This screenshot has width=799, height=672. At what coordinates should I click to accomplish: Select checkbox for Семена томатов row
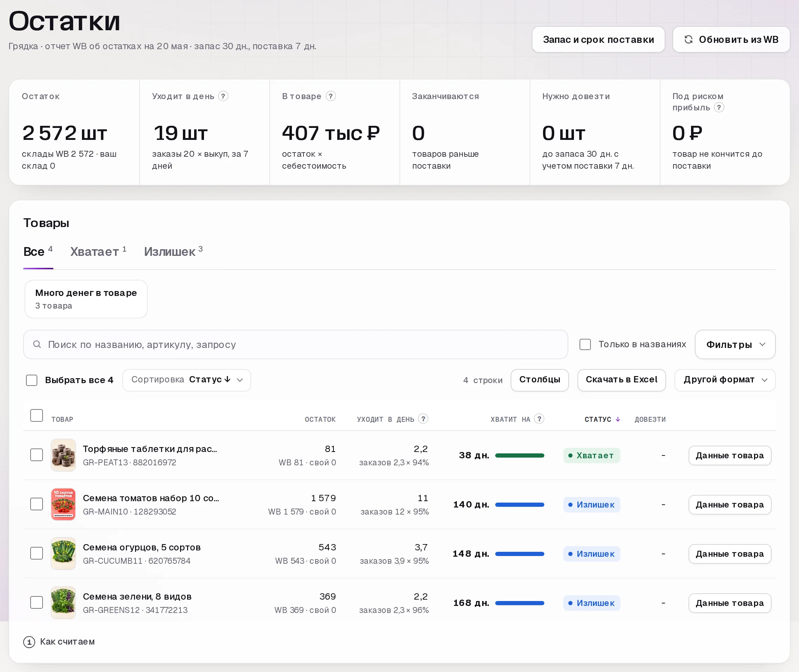point(37,504)
